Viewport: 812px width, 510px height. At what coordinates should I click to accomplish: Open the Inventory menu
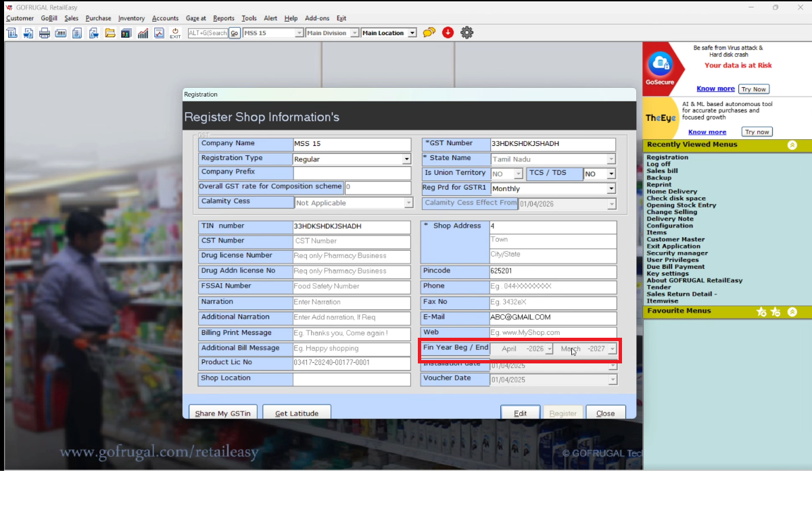(131, 18)
